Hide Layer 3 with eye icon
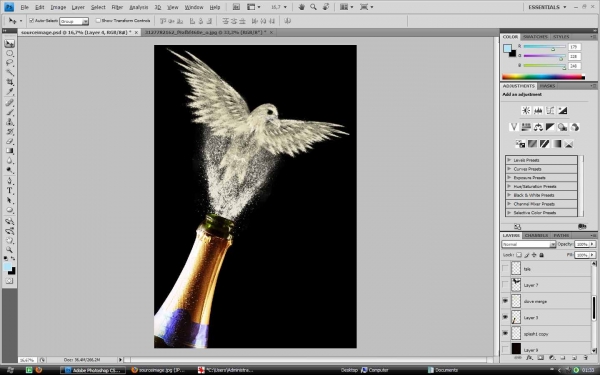The image size is (600, 375). click(505, 317)
